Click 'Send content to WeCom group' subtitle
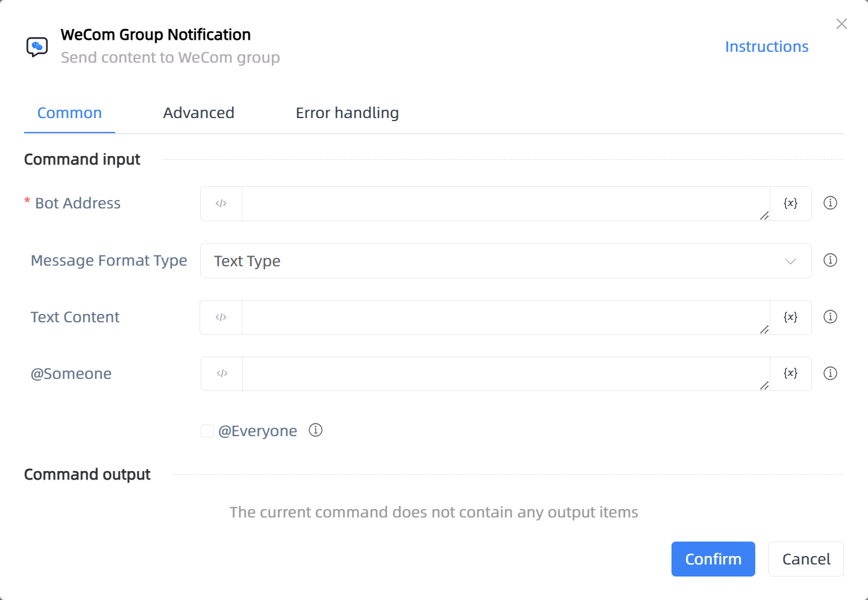 [171, 58]
